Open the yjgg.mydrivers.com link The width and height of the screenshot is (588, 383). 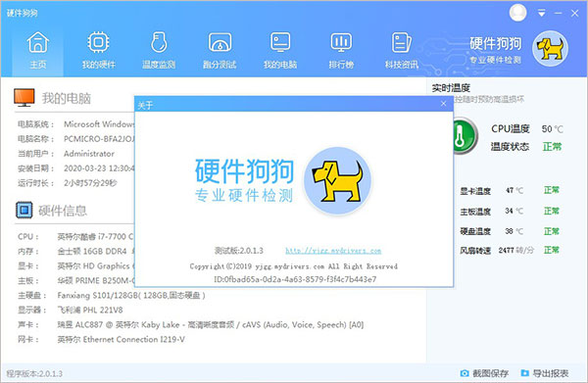(333, 251)
